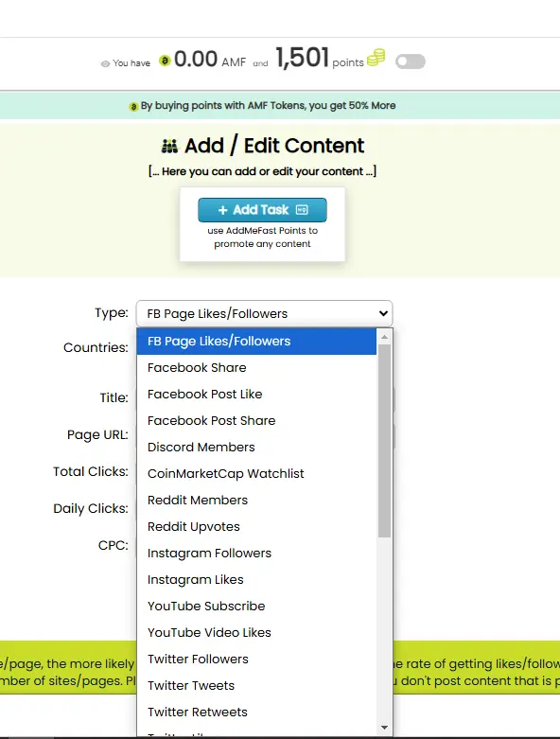Pick Twitter Tweets option
The image size is (560, 739).
coord(256,686)
